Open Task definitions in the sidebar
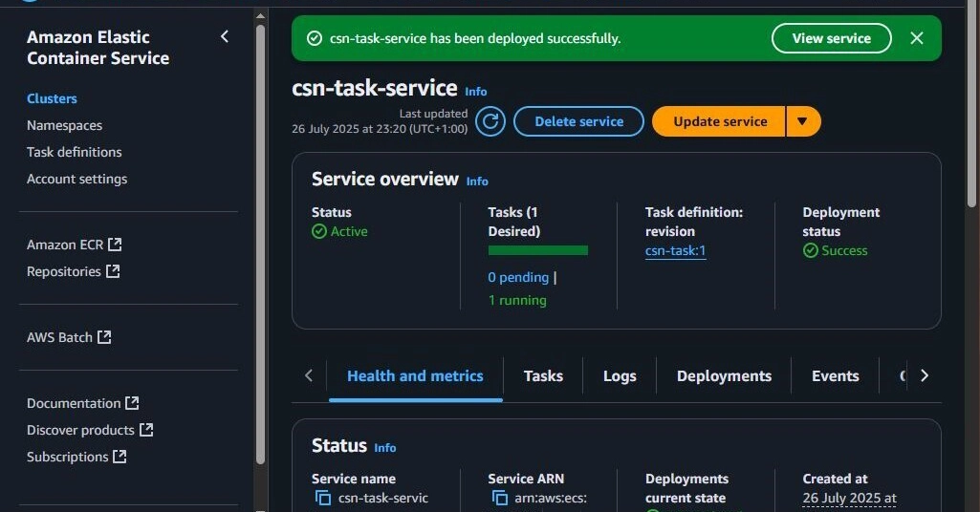Screen dimensions: 980x512 coord(75,152)
